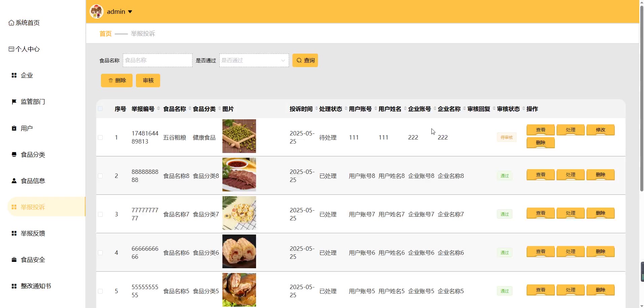Open the 企业 menu item

(27, 75)
